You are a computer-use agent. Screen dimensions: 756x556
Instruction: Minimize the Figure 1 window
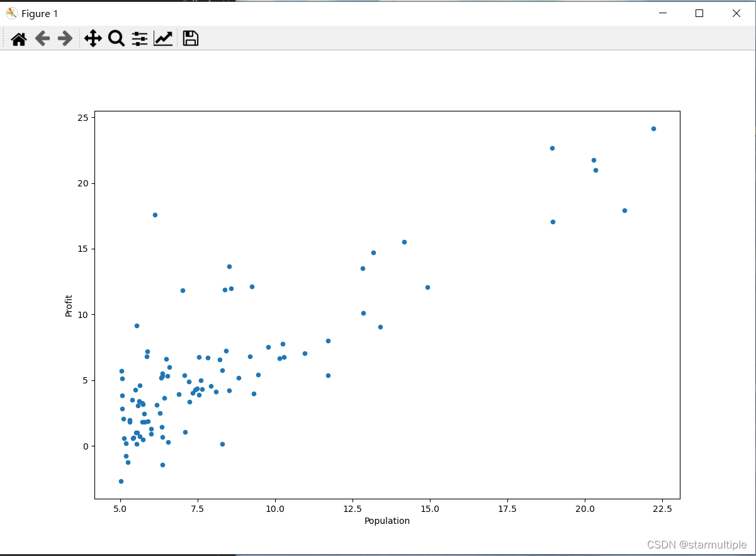tap(662, 13)
